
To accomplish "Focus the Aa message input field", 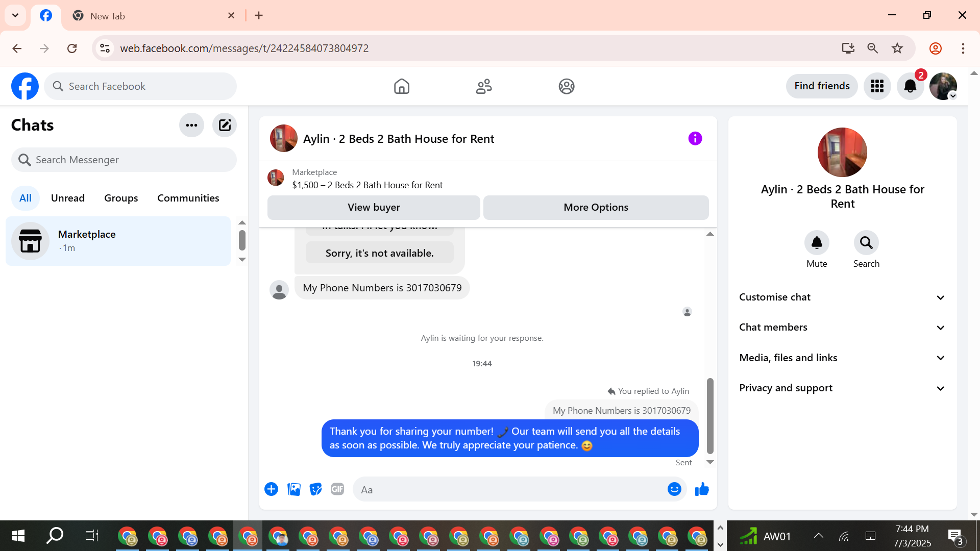I will tap(510, 490).
